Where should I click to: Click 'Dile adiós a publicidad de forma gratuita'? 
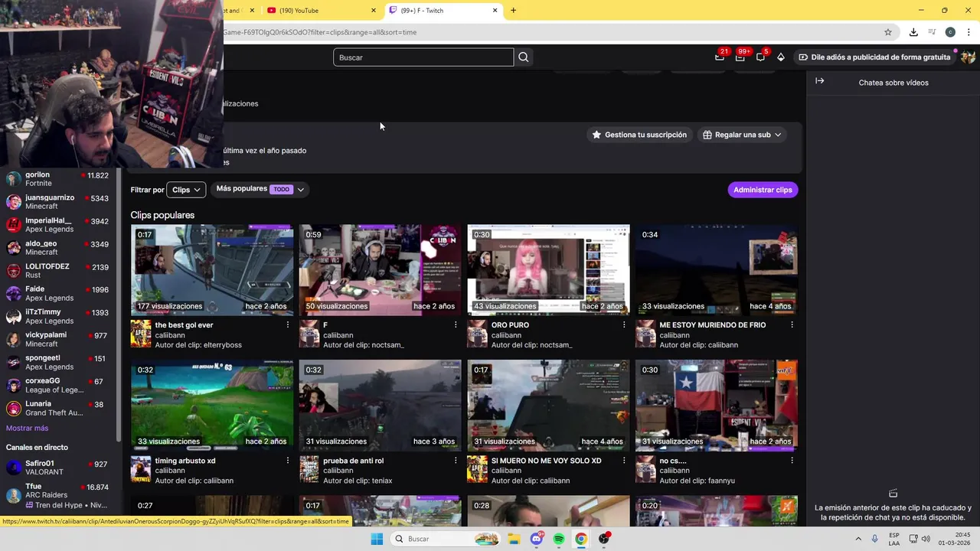pos(874,57)
